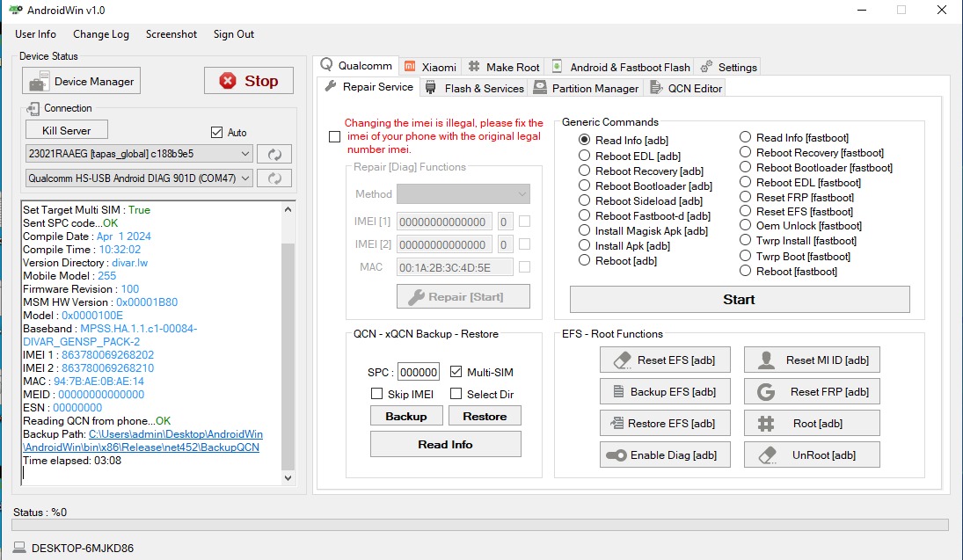Open the Screenshot menu
The image size is (963, 560).
point(171,34)
